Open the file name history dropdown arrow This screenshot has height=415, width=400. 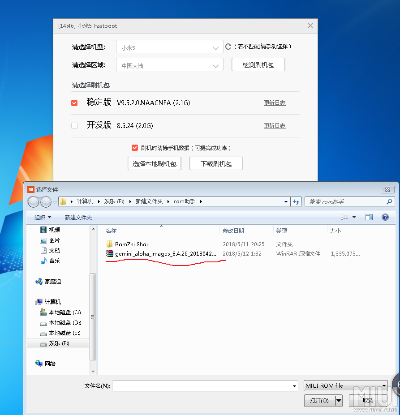point(294,386)
